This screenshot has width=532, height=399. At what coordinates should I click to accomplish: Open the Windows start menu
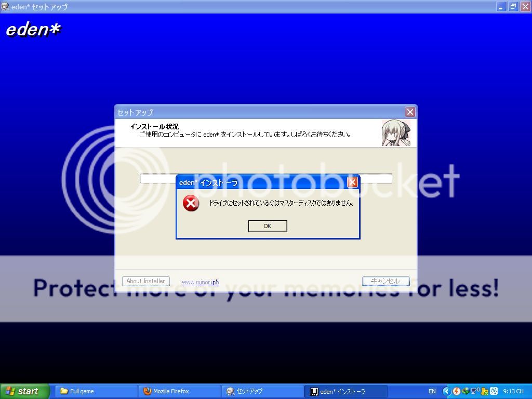tap(24, 391)
